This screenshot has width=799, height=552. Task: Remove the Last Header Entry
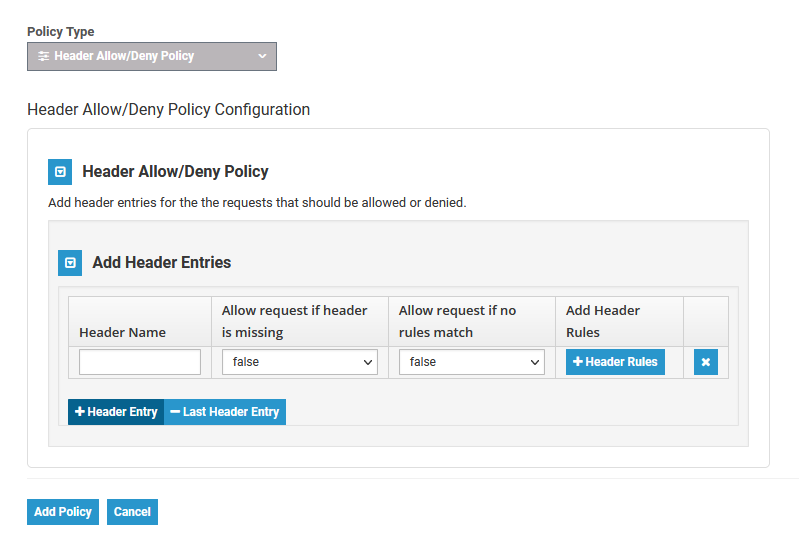[225, 412]
